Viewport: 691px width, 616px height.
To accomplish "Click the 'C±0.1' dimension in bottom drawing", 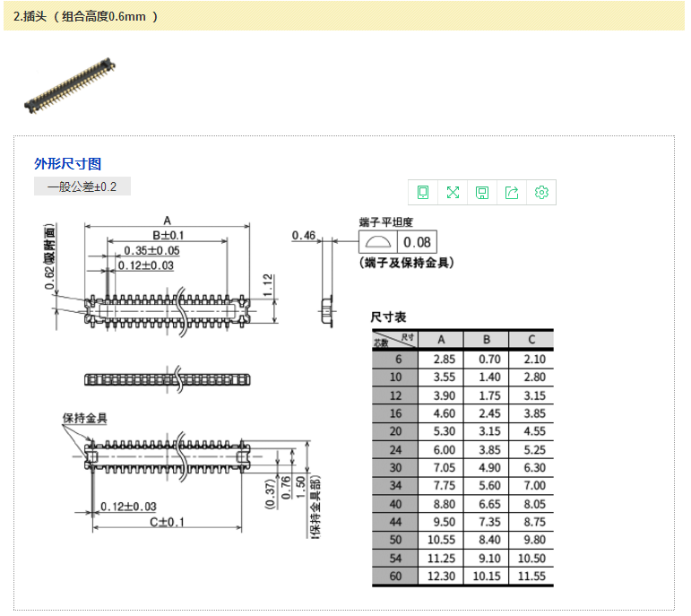I will coord(167,522).
